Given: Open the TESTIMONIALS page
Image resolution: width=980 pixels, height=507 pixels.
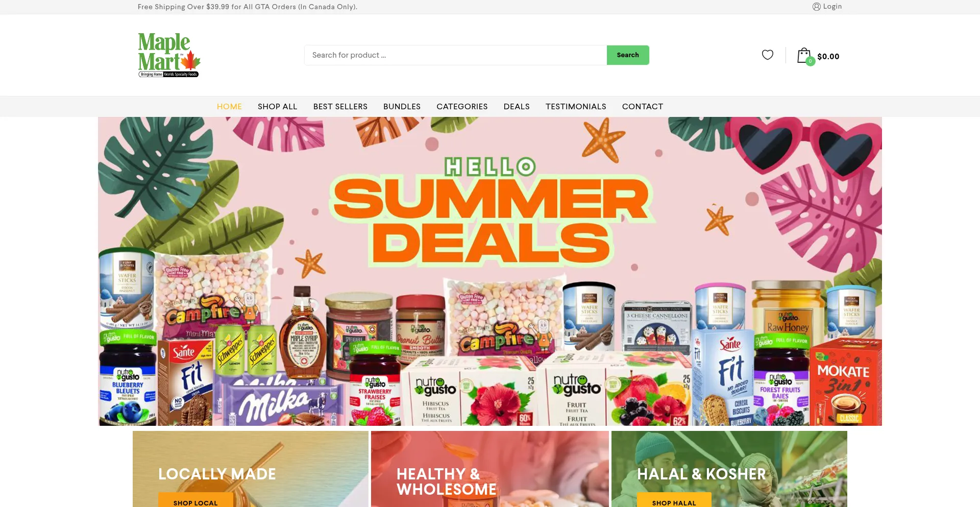Looking at the screenshot, I should coord(576,107).
